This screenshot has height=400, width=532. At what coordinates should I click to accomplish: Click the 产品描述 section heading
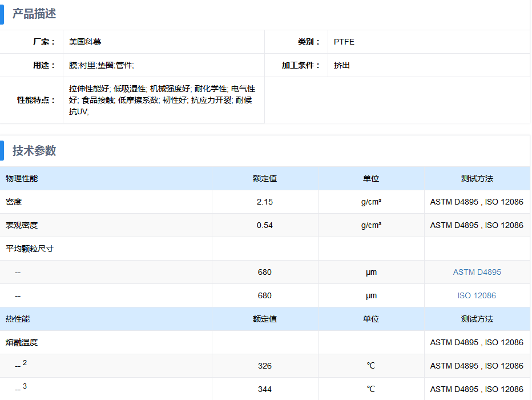(34, 14)
